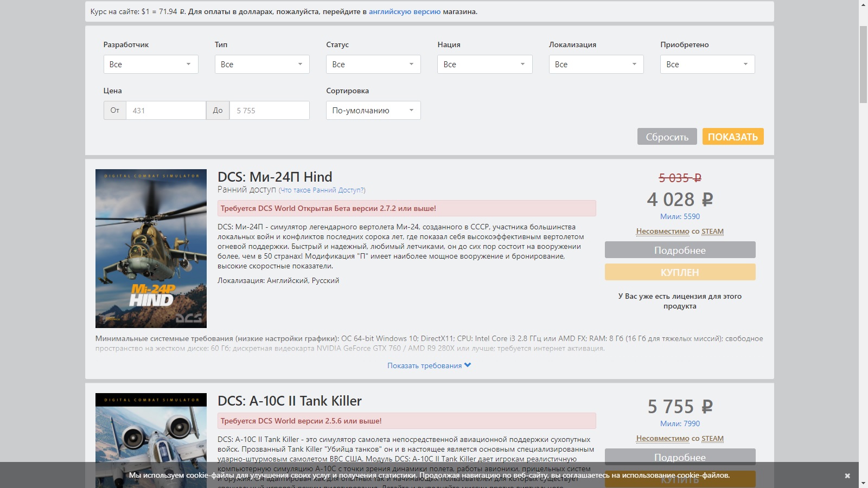Click the Мили: 5590 text
The image size is (868, 488).
pos(680,216)
